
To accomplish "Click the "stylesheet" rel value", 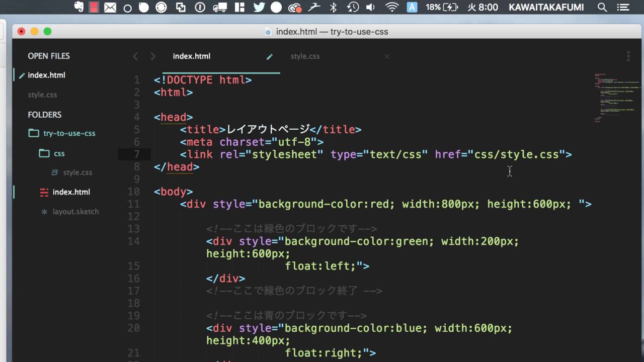I will point(284,154).
